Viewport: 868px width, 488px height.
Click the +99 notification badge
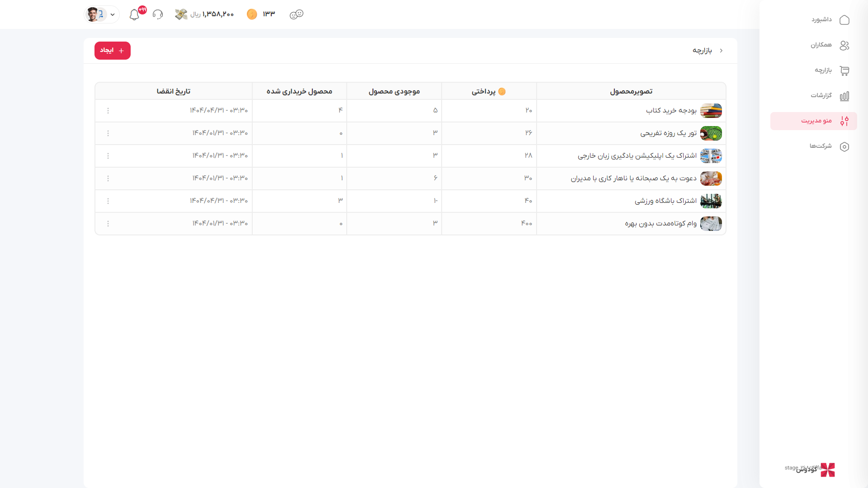tap(142, 10)
